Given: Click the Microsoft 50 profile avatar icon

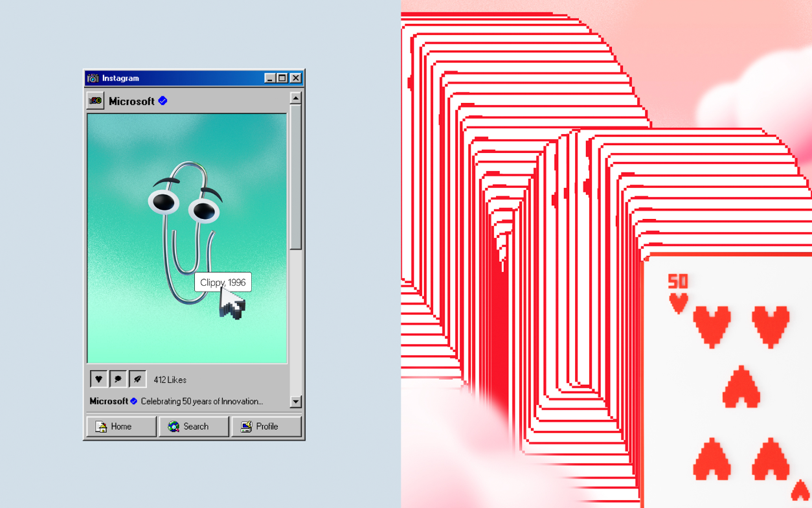Looking at the screenshot, I should (x=95, y=101).
